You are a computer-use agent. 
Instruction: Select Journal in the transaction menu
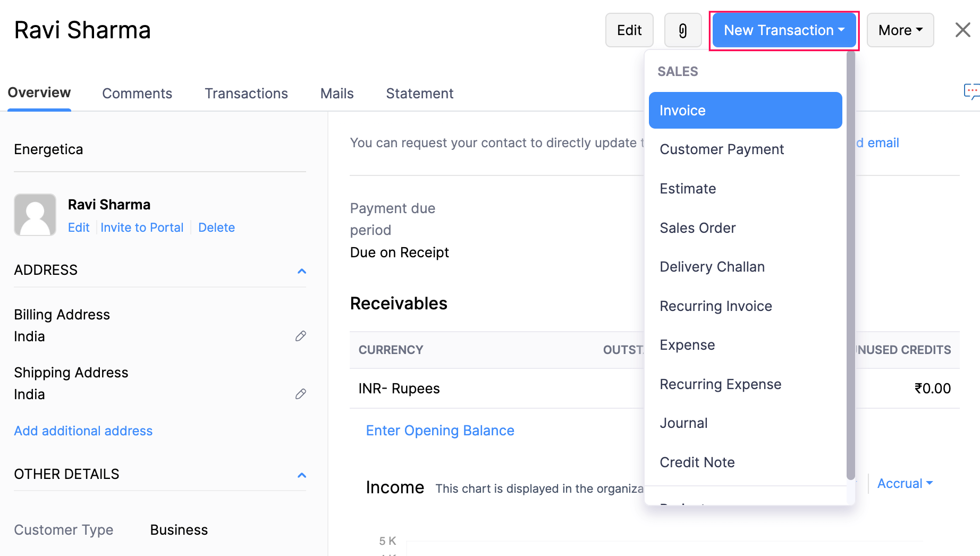pyautogui.click(x=683, y=423)
